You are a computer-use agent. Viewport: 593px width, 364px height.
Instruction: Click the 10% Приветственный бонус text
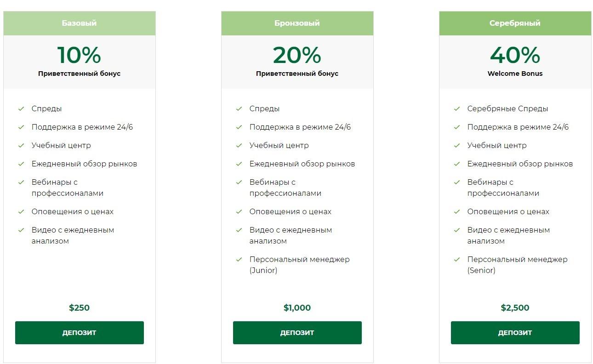coord(80,61)
